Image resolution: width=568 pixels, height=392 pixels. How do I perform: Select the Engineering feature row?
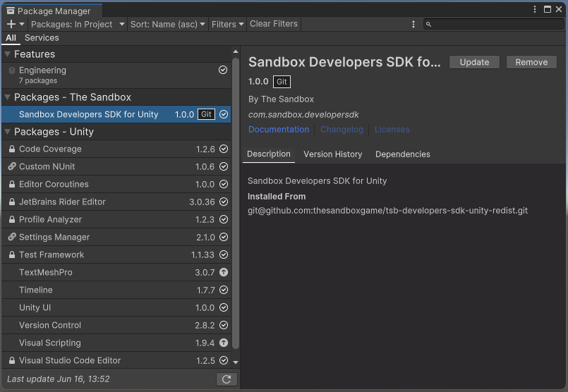pos(116,75)
